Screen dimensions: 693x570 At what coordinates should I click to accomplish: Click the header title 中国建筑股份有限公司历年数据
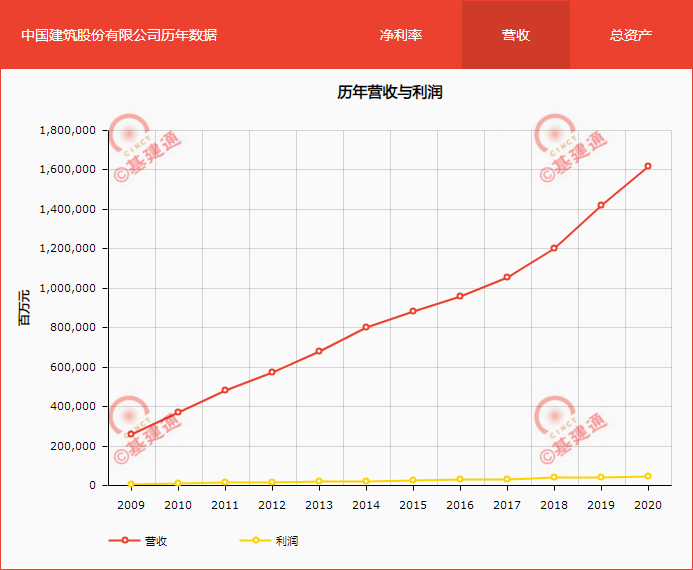(x=119, y=35)
